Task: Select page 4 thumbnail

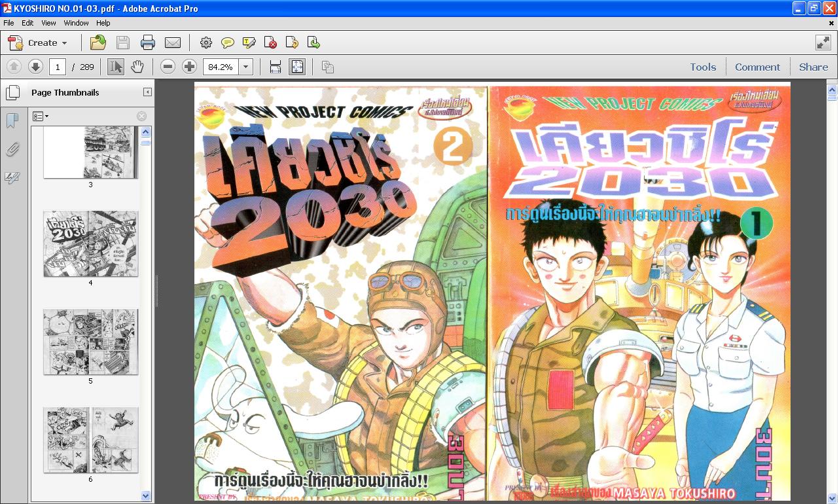Action: 90,243
